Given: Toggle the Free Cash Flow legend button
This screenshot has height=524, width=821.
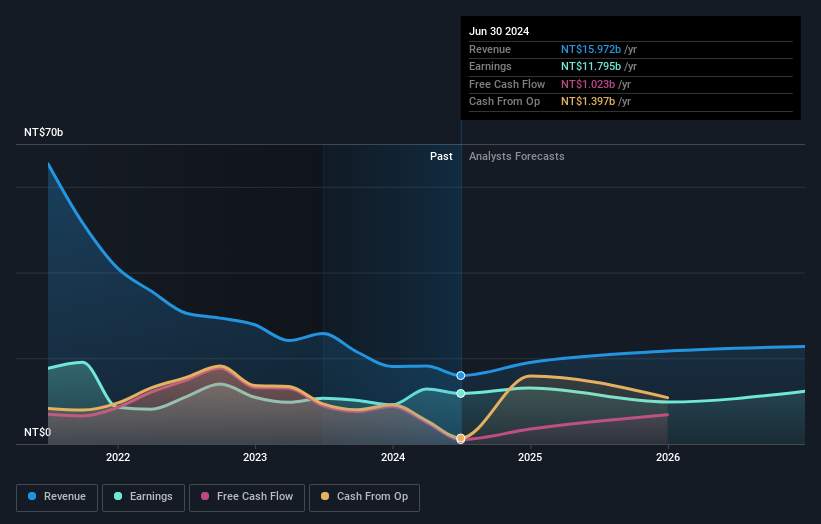Looking at the screenshot, I should point(247,497).
